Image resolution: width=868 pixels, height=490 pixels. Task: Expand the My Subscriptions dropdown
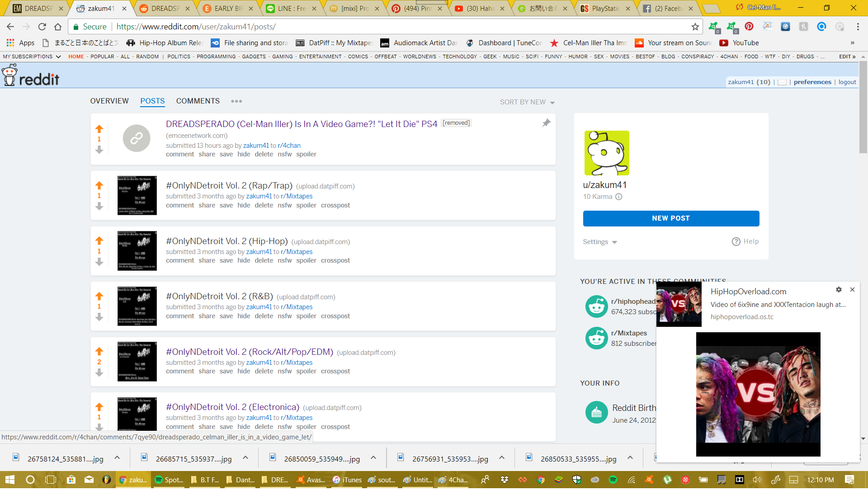pyautogui.click(x=32, y=57)
